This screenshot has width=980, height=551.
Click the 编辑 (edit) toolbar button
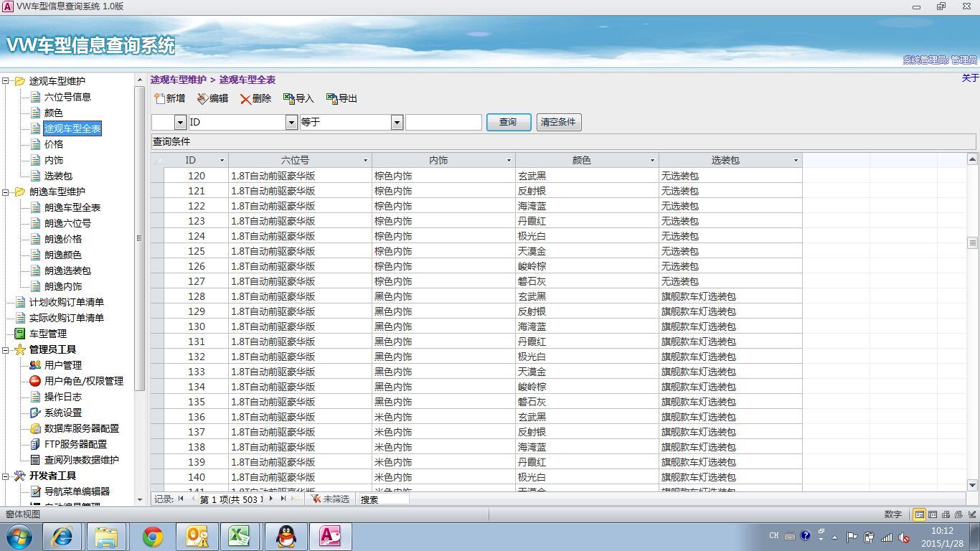click(x=212, y=99)
